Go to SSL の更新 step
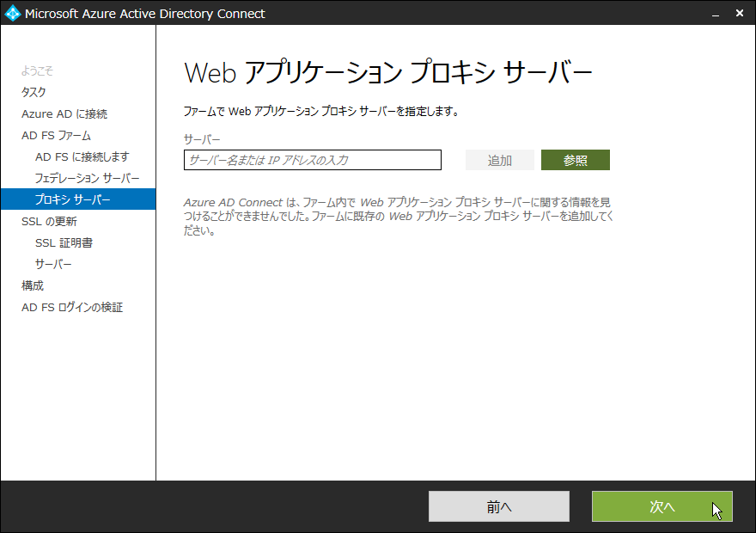Viewport: 756px width, 533px height. coord(49,221)
